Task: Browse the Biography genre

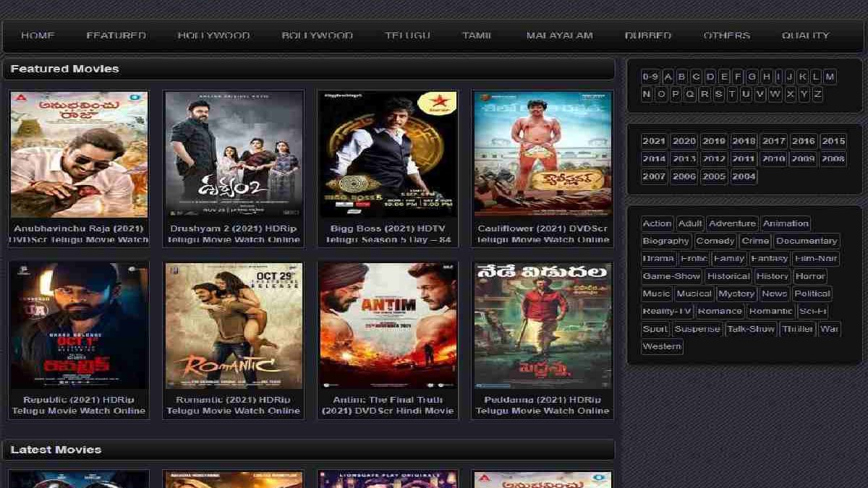Action: click(666, 241)
